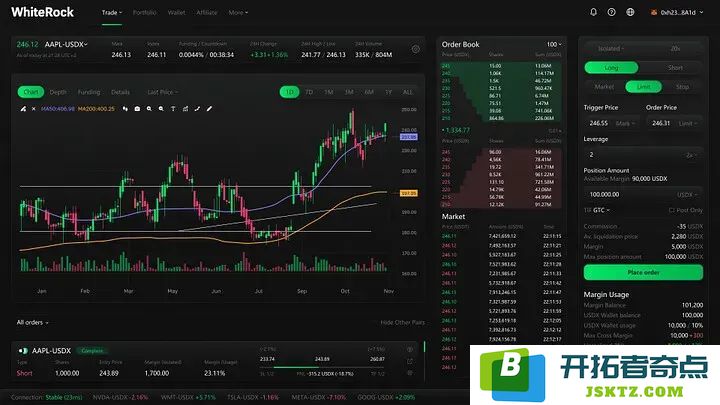Open the Mark trigger price type dropdown
The height and width of the screenshot is (405, 720).
tap(625, 124)
